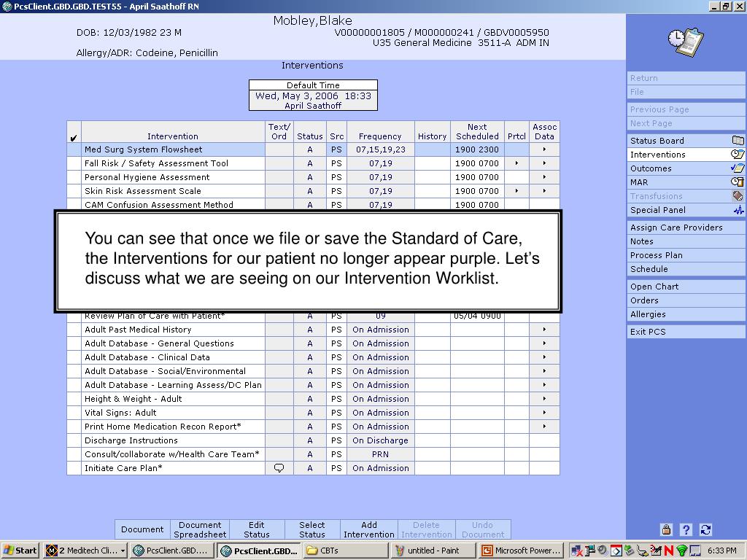The width and height of the screenshot is (747, 560).
Task: Click the MAR medication icon
Action: point(738,182)
